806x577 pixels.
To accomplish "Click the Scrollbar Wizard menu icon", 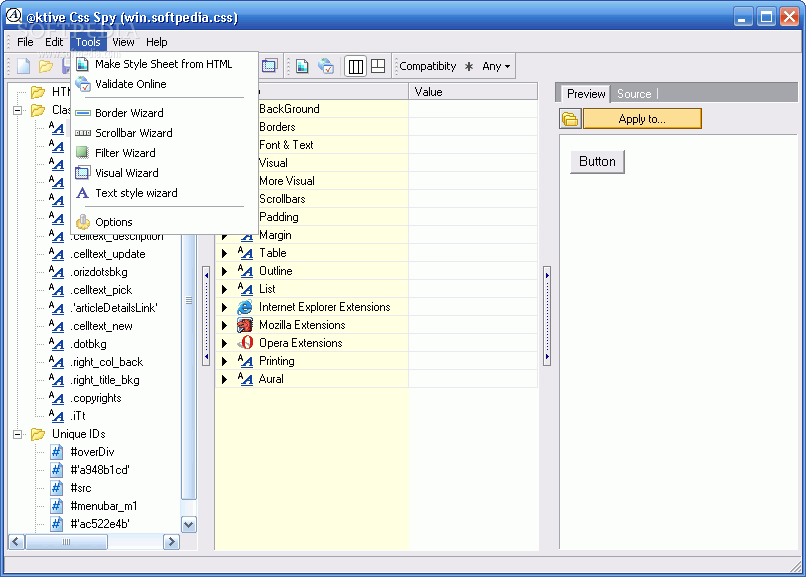I will [82, 133].
